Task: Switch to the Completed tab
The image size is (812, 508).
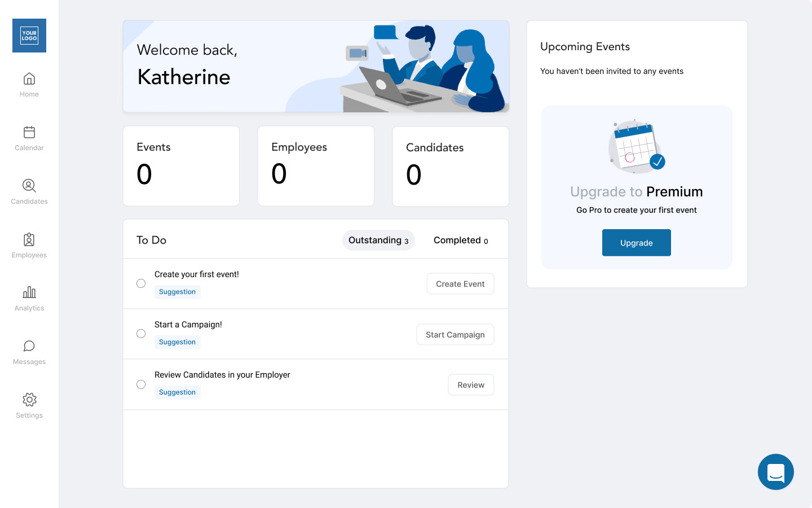Action: click(x=461, y=240)
